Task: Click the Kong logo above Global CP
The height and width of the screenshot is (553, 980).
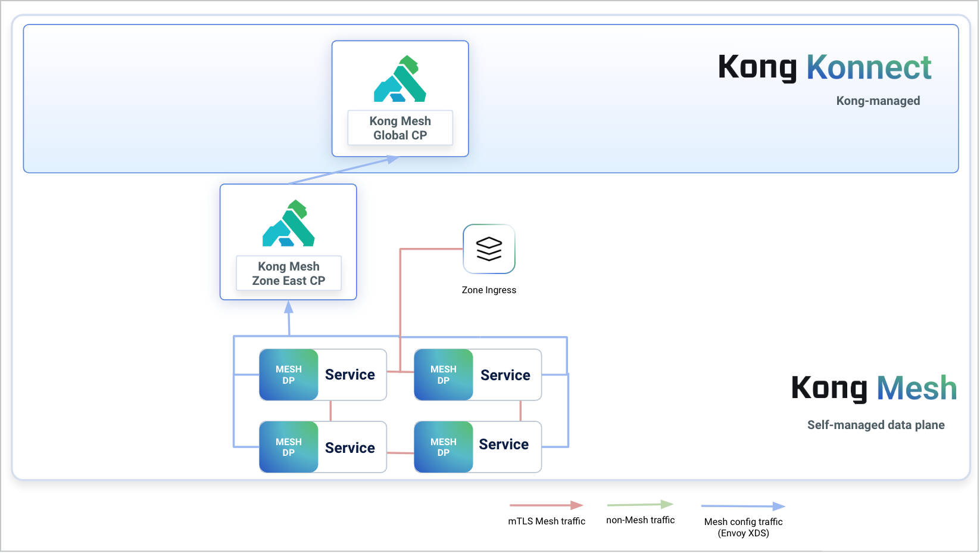Action: tap(400, 79)
